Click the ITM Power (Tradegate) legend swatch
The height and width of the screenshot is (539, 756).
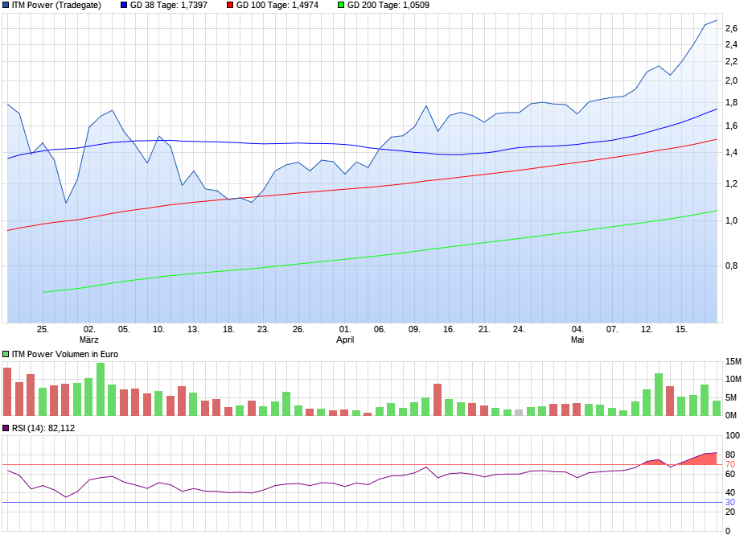tap(6, 6)
